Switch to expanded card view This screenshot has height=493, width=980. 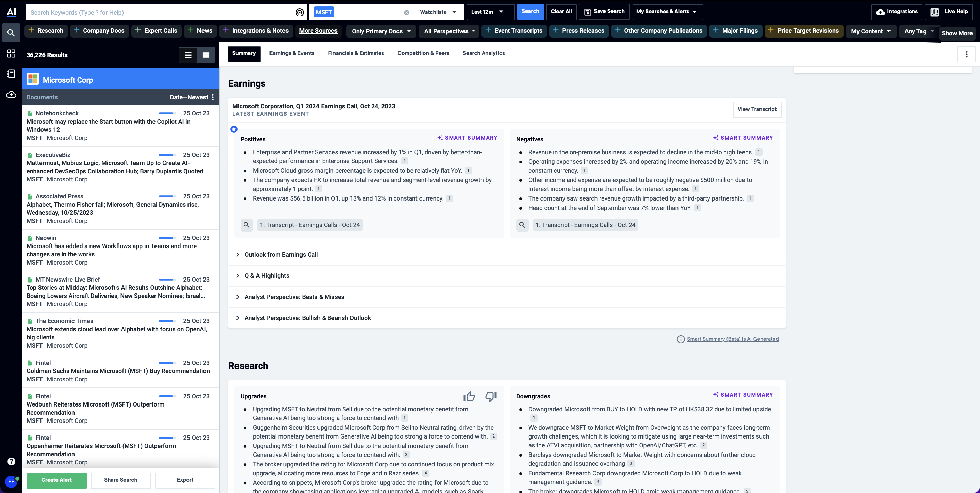point(206,55)
